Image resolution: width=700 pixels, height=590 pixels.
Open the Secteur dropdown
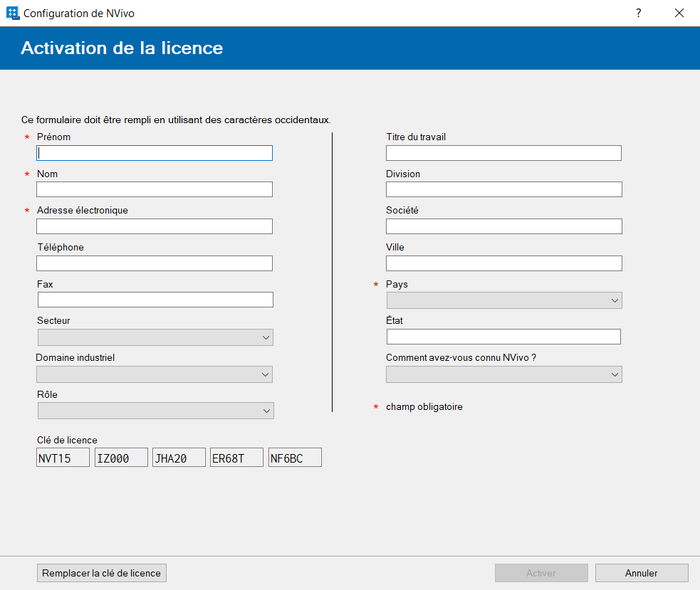coord(155,337)
